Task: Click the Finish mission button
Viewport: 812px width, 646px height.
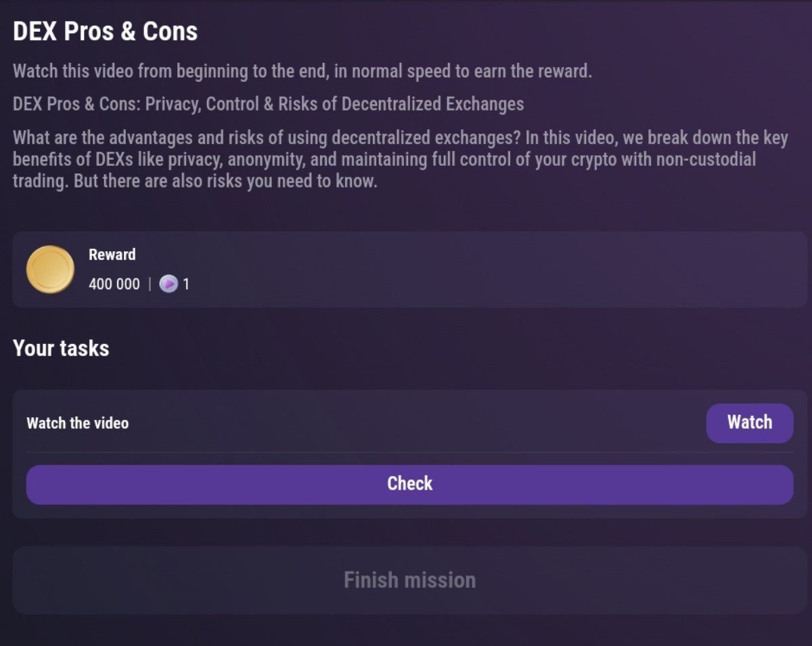Action: coord(409,580)
